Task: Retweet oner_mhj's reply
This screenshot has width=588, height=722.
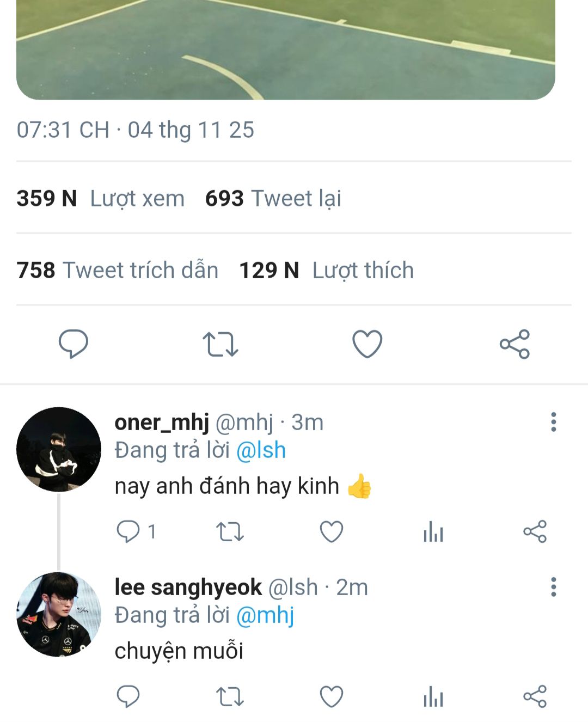Action: [230, 532]
